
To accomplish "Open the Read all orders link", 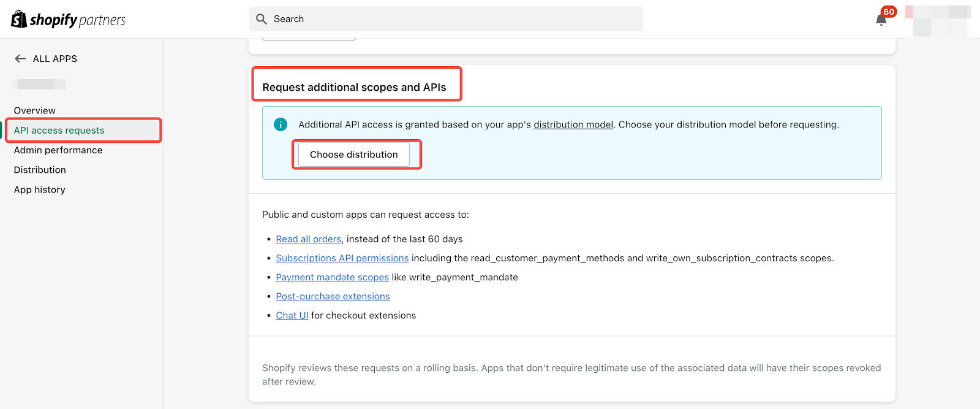I will [x=308, y=239].
